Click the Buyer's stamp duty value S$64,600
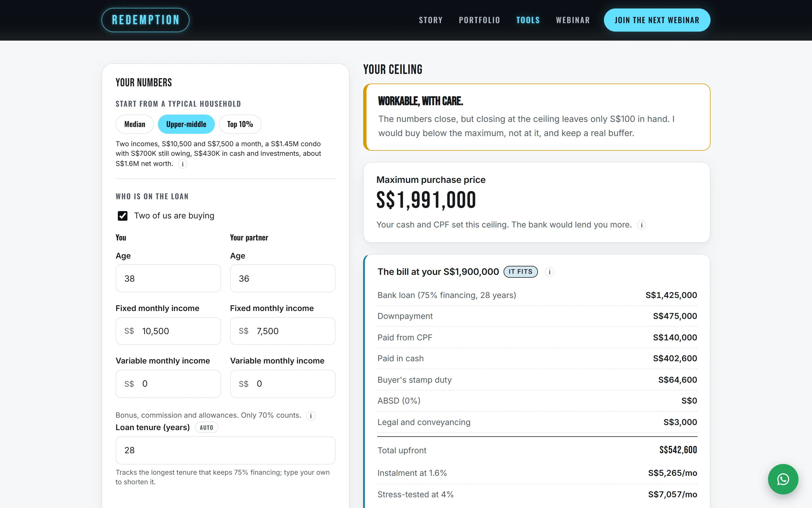Screen dimensions: 812x508 click(678, 380)
